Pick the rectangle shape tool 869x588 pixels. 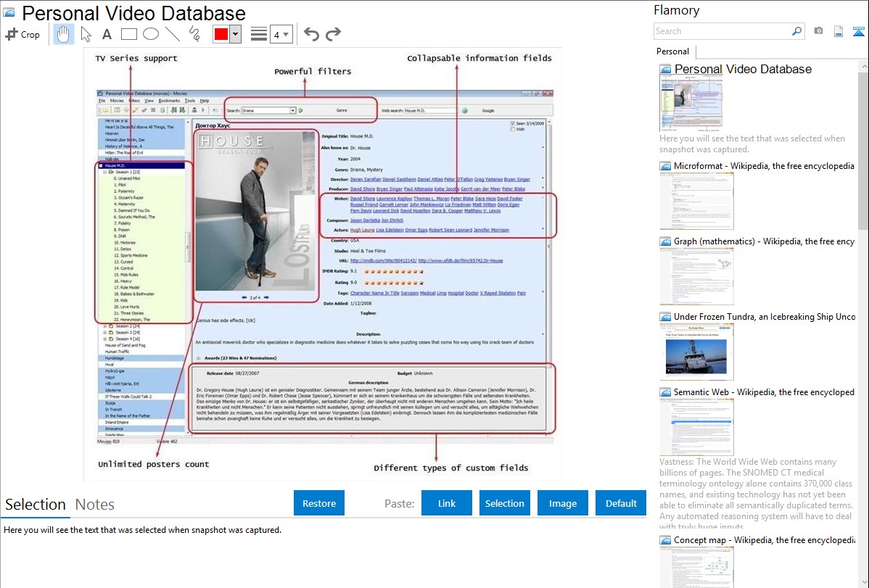coord(128,34)
